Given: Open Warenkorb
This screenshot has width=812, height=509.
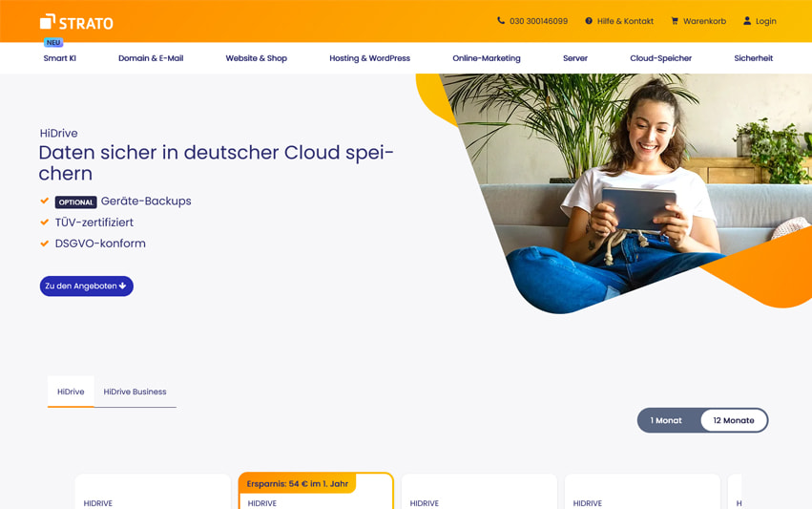Looking at the screenshot, I should click(x=704, y=21).
